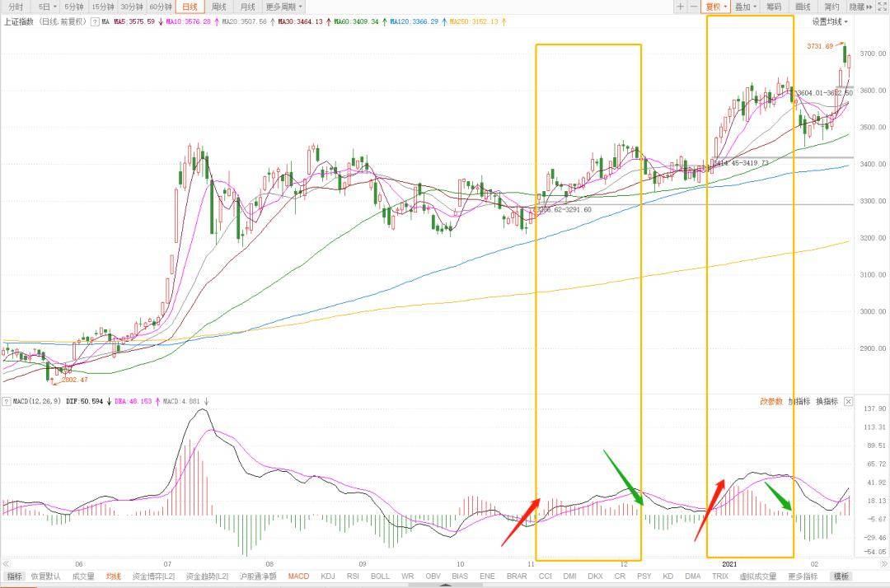Click the 画线 drawing tools button
890x588 pixels.
point(803,7)
